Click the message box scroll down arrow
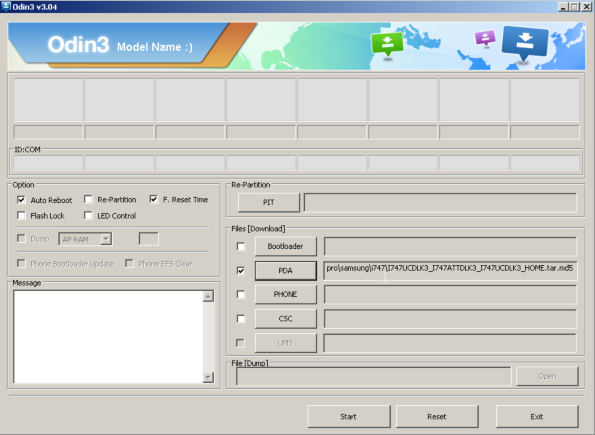595x435 pixels. pos(208,377)
